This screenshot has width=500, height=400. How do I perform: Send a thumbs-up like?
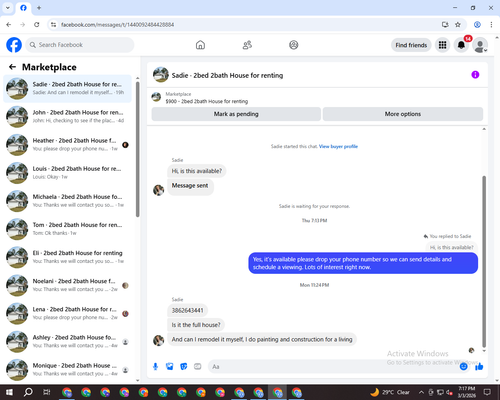pyautogui.click(x=479, y=367)
